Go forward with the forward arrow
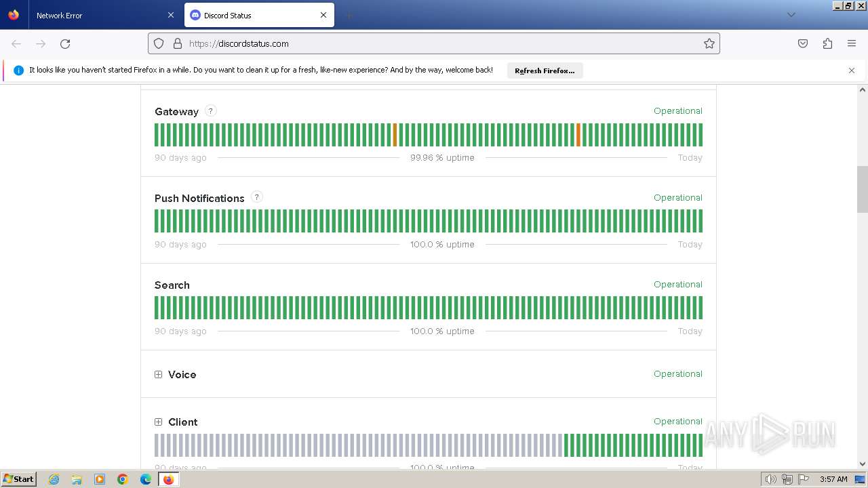The image size is (868, 488). (x=41, y=43)
